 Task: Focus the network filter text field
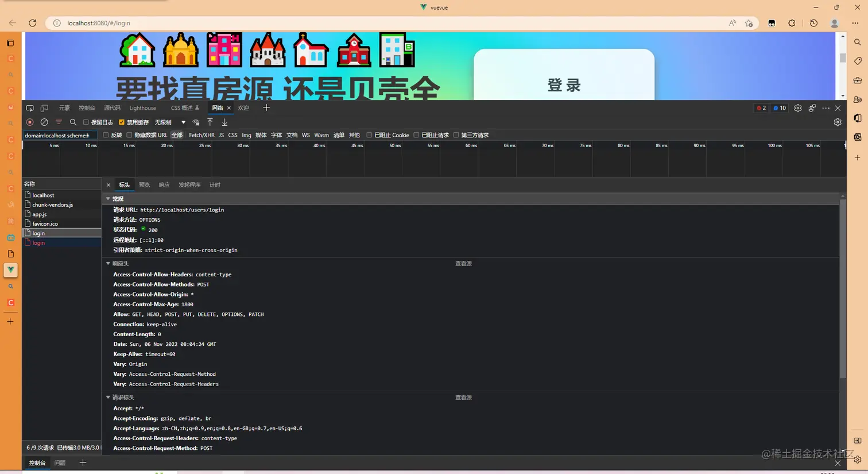coord(60,136)
